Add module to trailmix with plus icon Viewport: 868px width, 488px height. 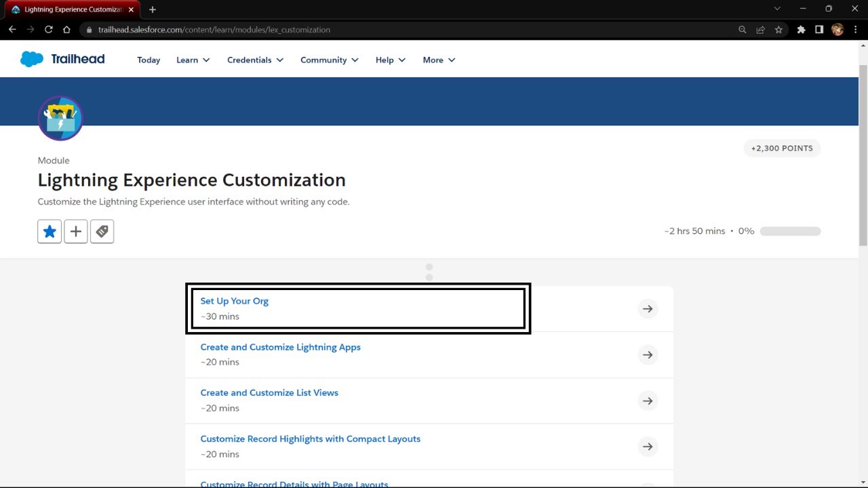click(x=76, y=232)
